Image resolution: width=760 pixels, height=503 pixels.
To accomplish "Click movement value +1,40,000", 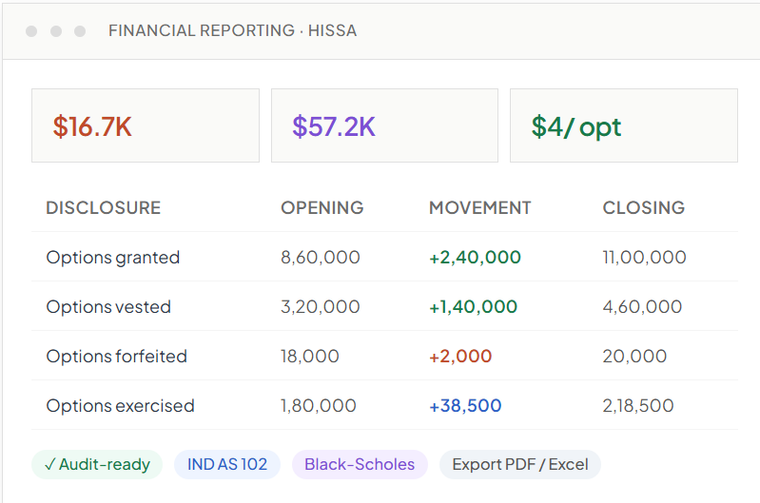I will (473, 307).
